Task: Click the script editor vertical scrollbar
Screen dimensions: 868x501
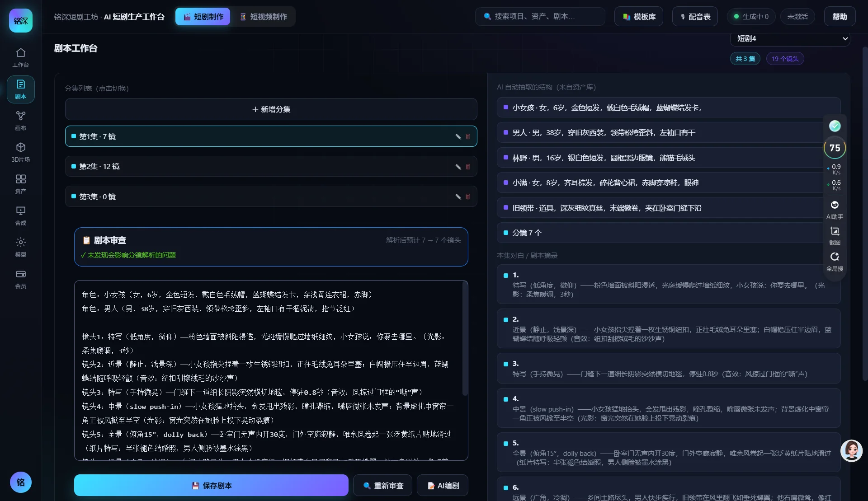Action: 465,339
